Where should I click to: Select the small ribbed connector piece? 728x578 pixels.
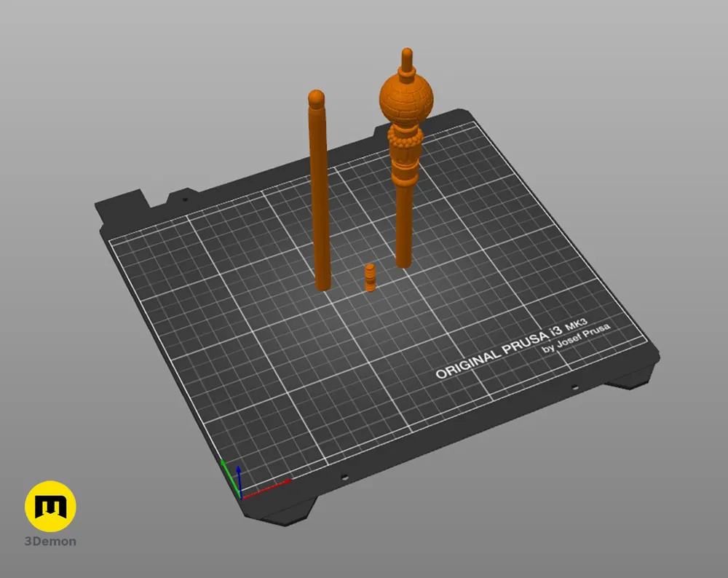pyautogui.click(x=370, y=277)
